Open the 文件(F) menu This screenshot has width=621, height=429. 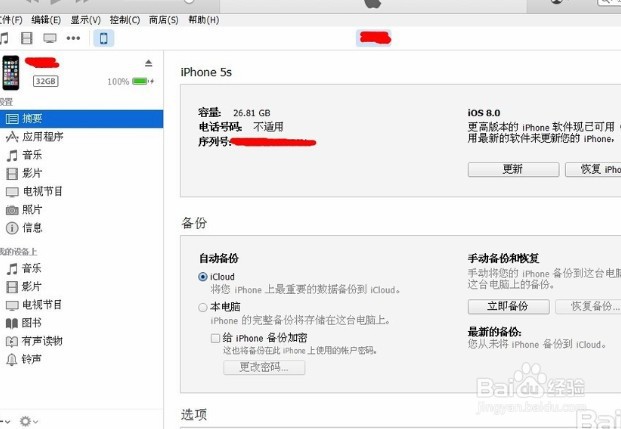pyautogui.click(x=11, y=20)
